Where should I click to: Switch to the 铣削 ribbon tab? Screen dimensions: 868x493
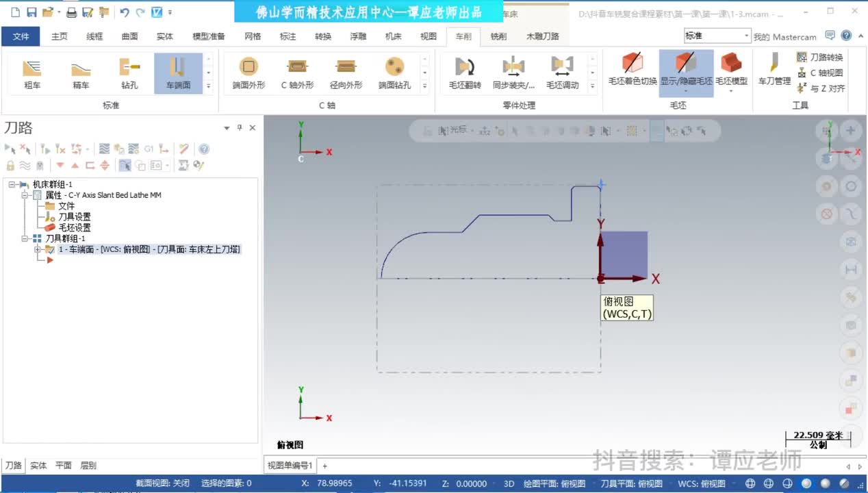pos(498,36)
